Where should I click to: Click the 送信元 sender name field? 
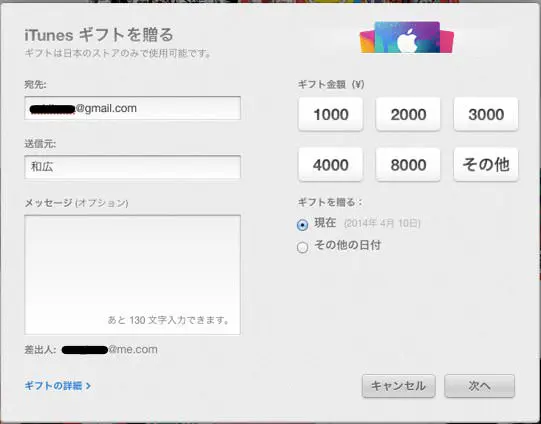132,167
